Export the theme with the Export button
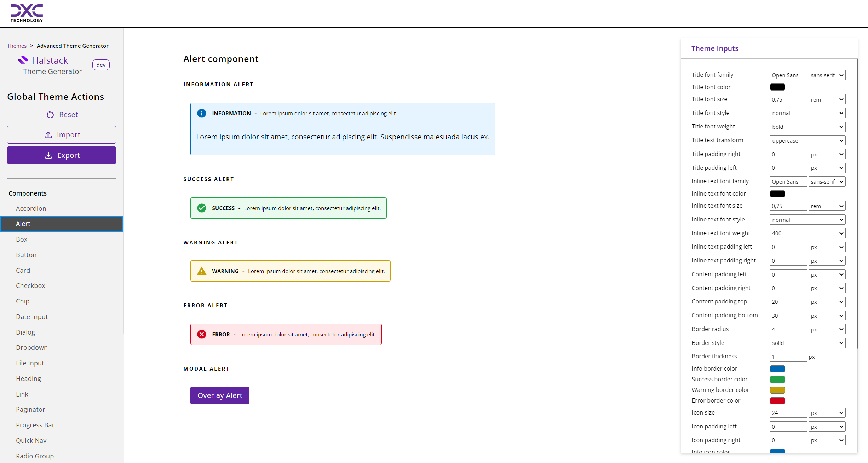Screen dimensions: 868x463 pos(62,155)
